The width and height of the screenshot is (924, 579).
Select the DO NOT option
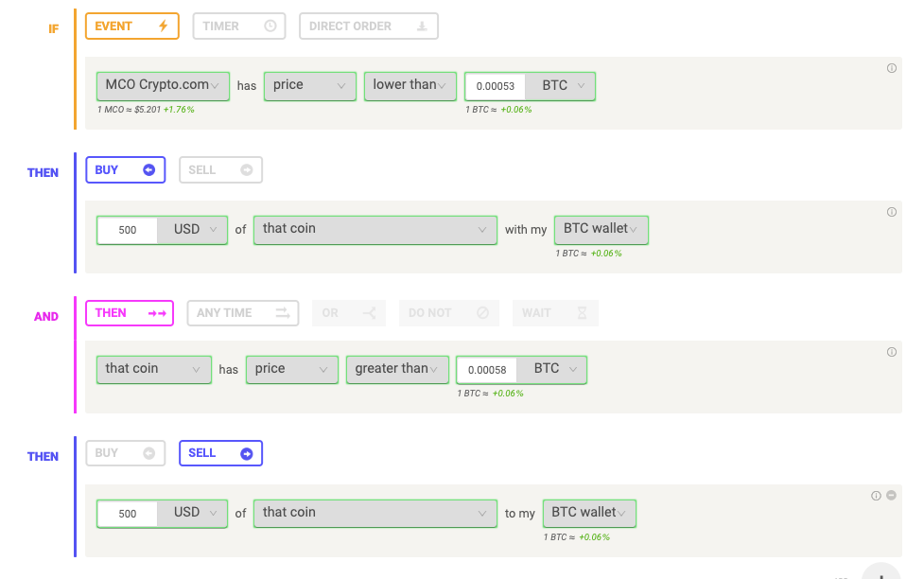[x=449, y=313]
